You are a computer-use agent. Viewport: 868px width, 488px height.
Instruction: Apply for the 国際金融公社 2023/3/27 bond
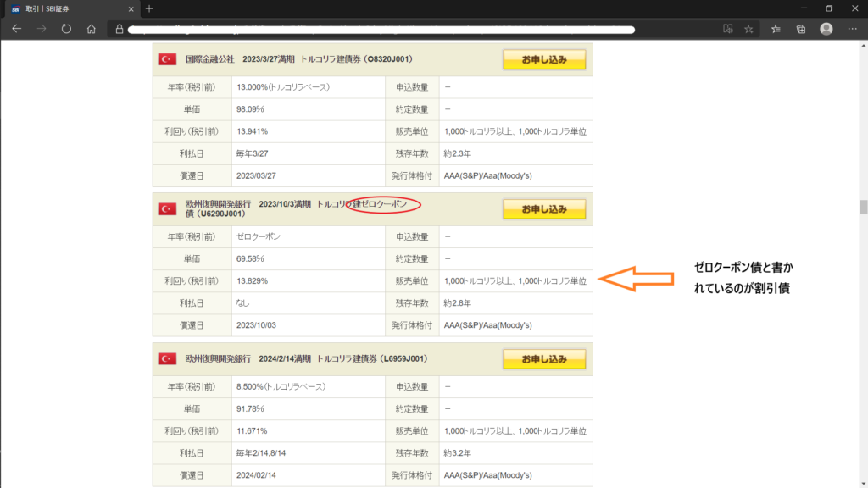pos(543,59)
